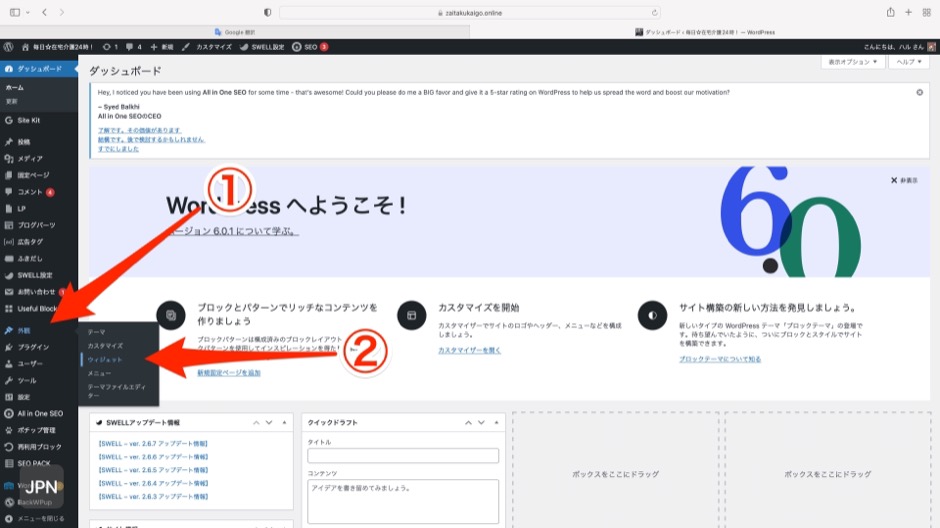Viewport: 940px width, 528px height.
Task: Select テーマ in the 外観 submenu
Action: coord(96,331)
